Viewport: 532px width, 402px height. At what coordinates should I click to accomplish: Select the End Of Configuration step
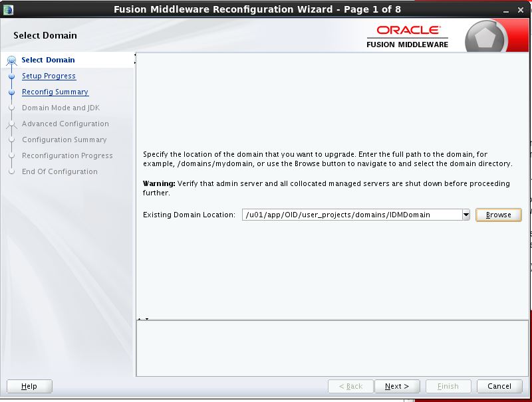[60, 171]
